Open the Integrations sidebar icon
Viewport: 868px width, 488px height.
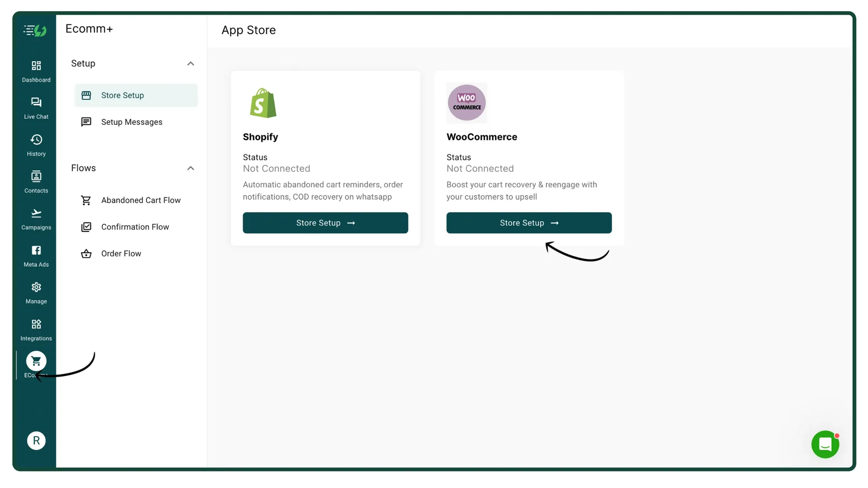click(36, 329)
